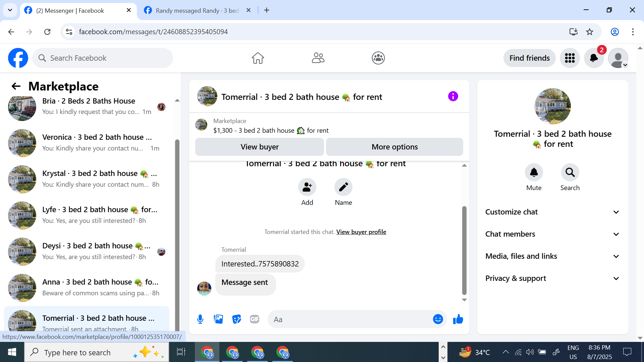The image size is (644, 362).
Task: Show hidden system tray icons
Action: pyautogui.click(x=505, y=352)
